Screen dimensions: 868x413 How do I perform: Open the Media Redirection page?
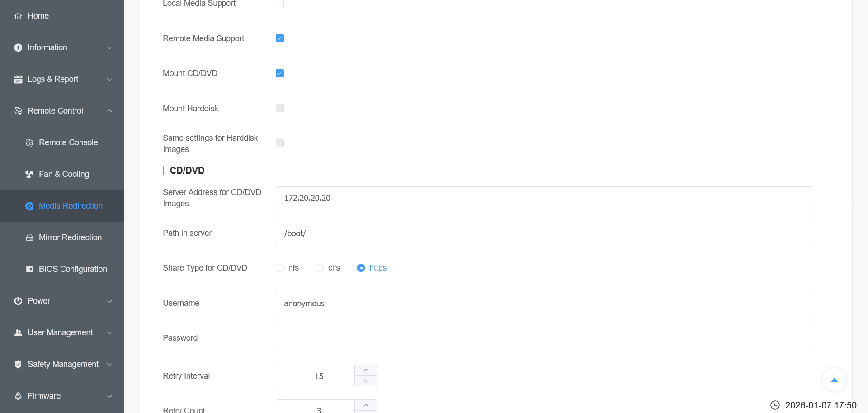click(71, 206)
